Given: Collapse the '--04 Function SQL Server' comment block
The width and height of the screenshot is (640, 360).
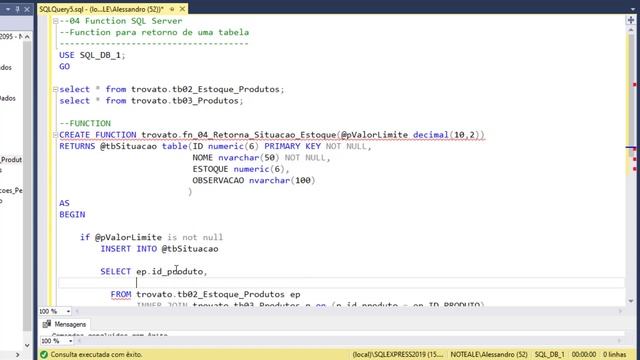Looking at the screenshot, I should click(x=55, y=21).
